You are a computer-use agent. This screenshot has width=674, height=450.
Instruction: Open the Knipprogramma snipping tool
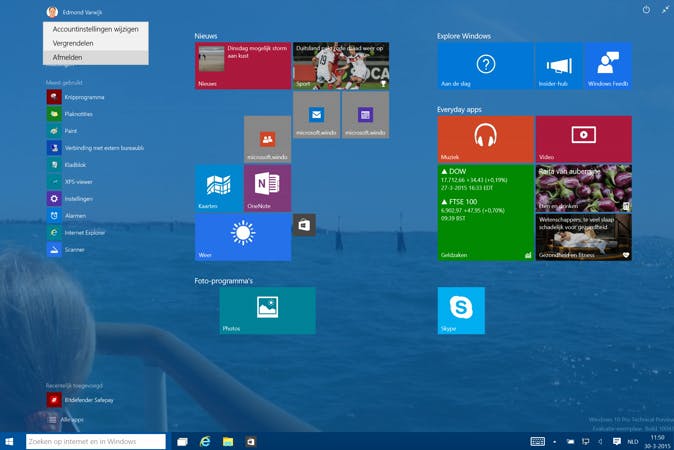(x=83, y=97)
